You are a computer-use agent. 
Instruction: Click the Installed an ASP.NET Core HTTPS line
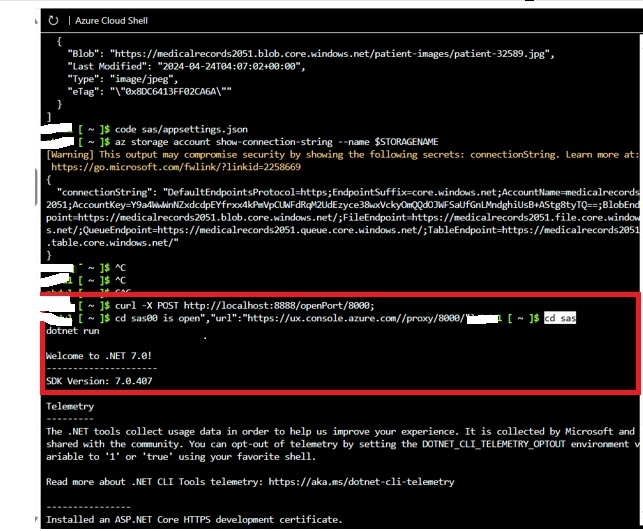(x=194, y=520)
